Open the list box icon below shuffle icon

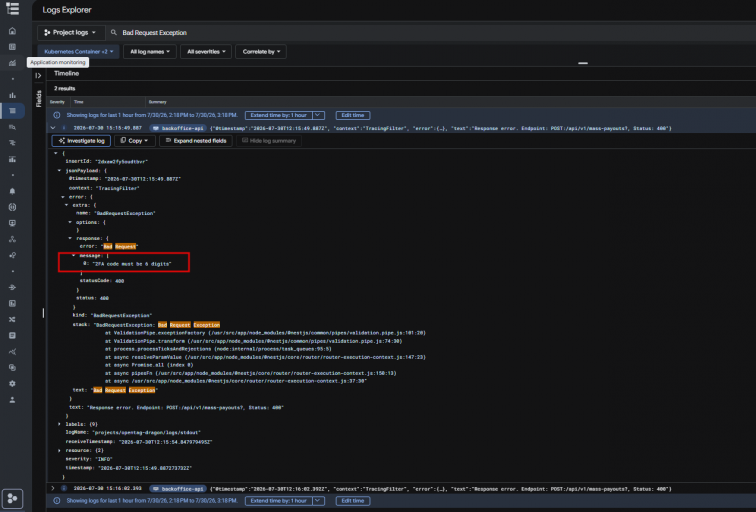[x=13, y=335]
